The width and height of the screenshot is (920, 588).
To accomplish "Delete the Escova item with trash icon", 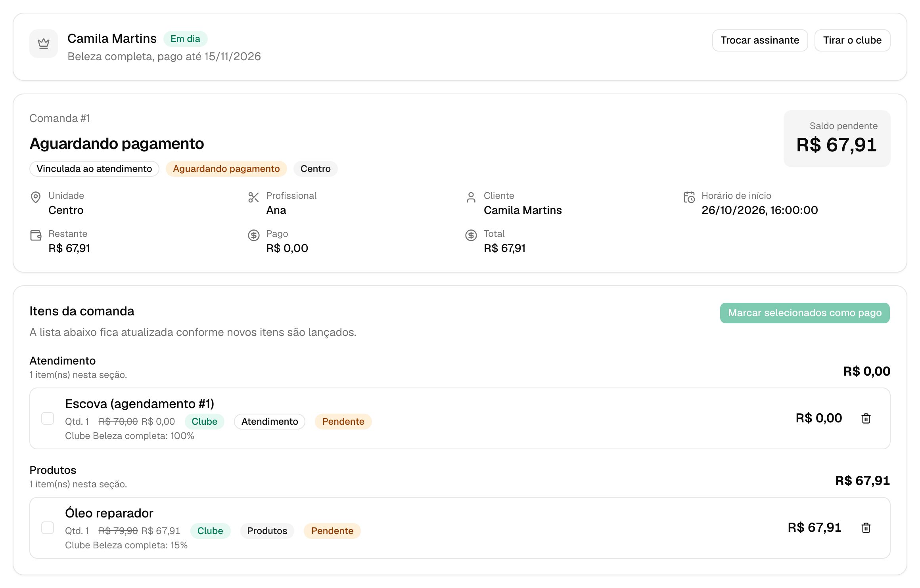I will tap(866, 418).
